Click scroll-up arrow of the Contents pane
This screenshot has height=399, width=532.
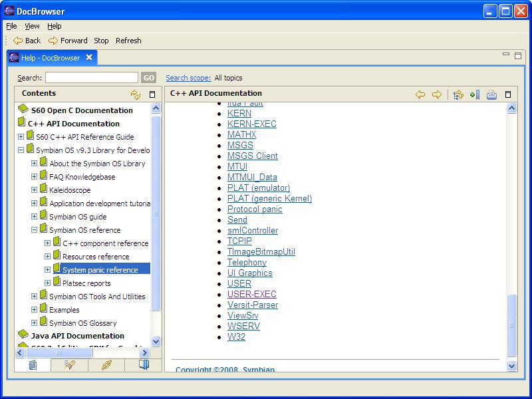[x=156, y=108]
